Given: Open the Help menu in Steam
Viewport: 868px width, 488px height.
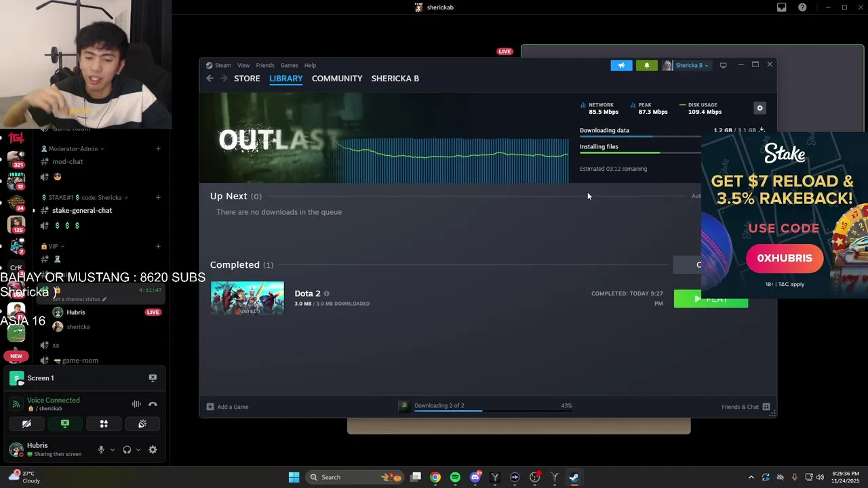Looking at the screenshot, I should 310,65.
